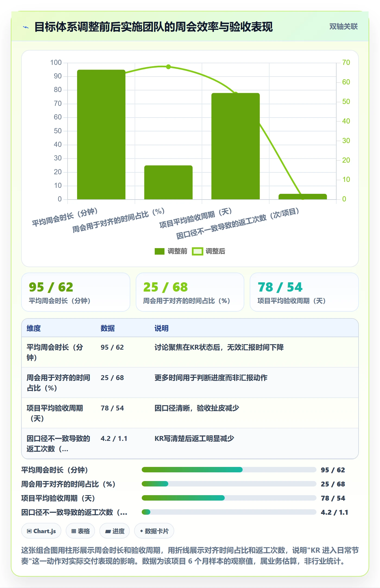The height and width of the screenshot is (588, 380).
Task: Select the 95 / 62 data card
Action: pyautogui.click(x=76, y=292)
